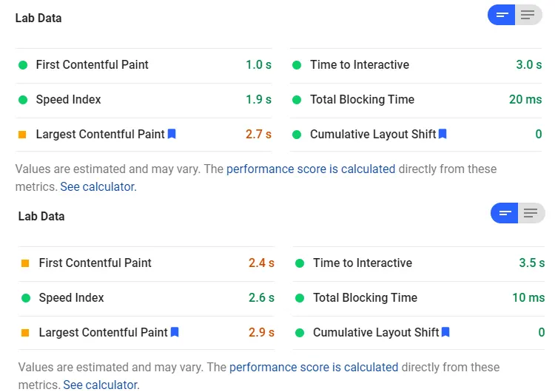Click orange square icon for 2.7 s Largest Contentful Paint

tap(22, 135)
